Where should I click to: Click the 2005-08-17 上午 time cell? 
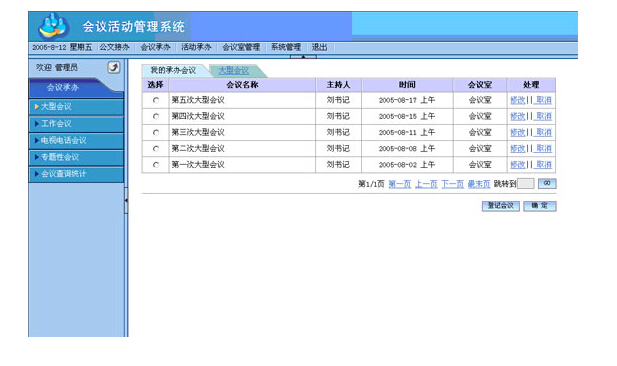pos(407,100)
